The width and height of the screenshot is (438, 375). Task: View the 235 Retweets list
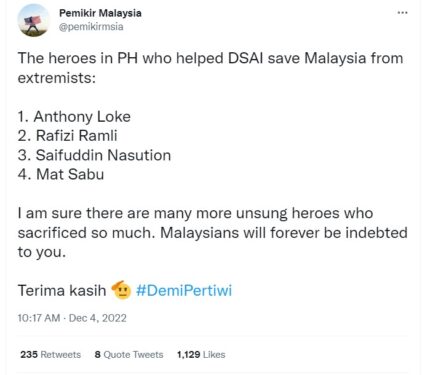[x=51, y=354]
